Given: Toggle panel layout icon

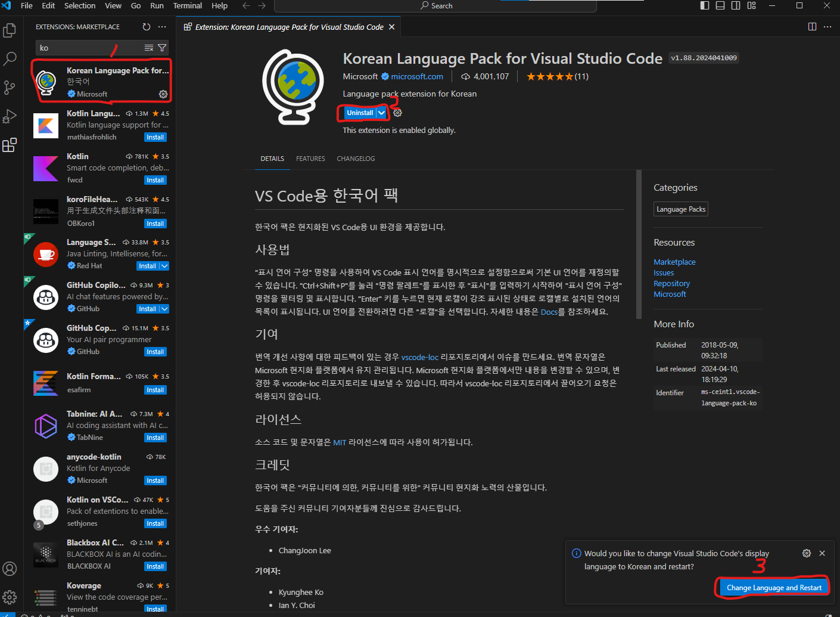Looking at the screenshot, I should click(720, 5).
